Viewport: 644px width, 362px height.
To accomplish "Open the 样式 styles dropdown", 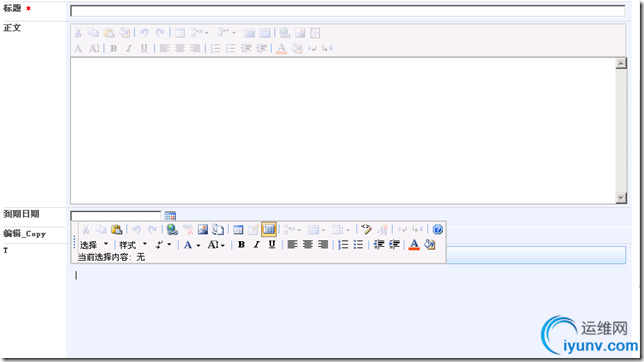I will point(133,245).
